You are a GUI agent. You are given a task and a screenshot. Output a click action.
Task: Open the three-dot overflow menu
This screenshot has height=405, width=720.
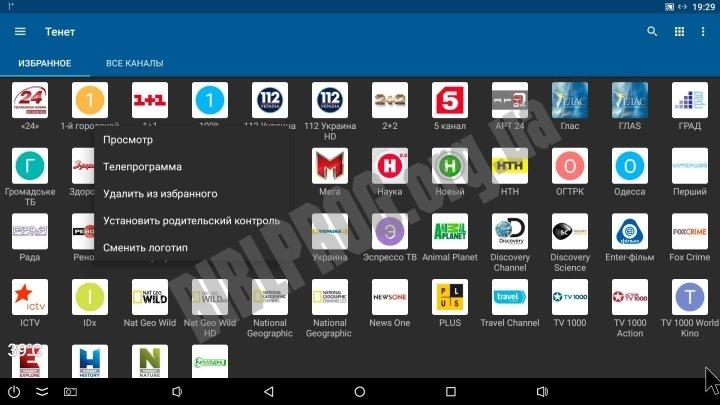pyautogui.click(x=704, y=31)
